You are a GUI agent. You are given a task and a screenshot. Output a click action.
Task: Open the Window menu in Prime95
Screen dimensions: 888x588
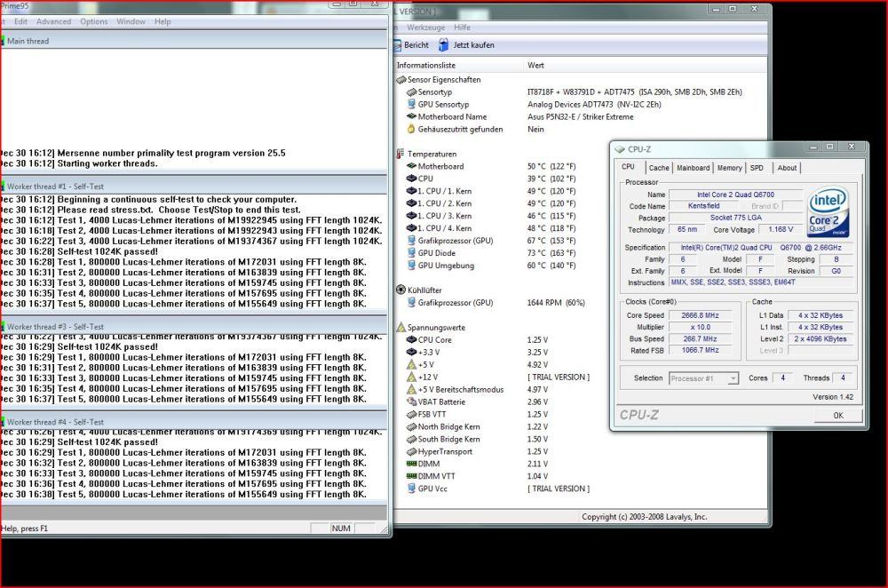131,21
